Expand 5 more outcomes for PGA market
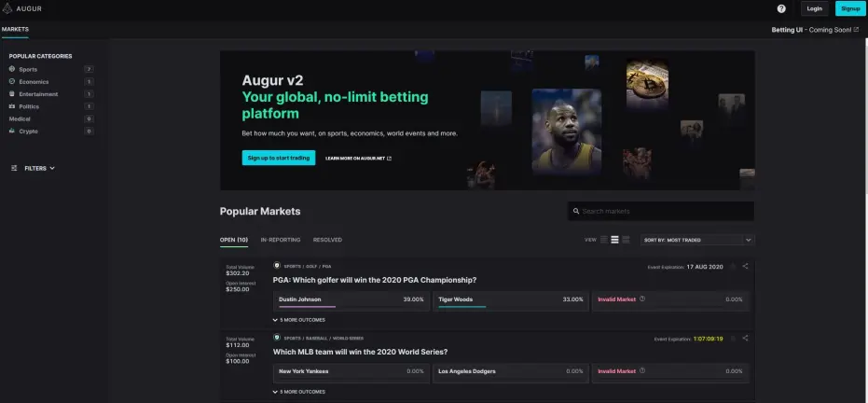This screenshot has height=403, width=868. (x=299, y=320)
